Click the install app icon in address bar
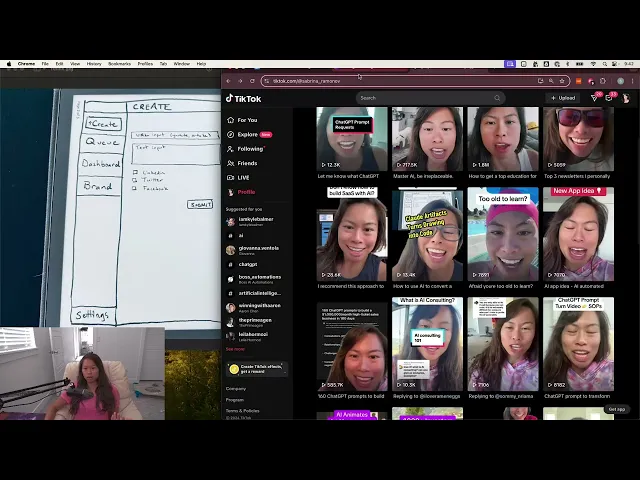This screenshot has height=480, width=640. tap(540, 81)
